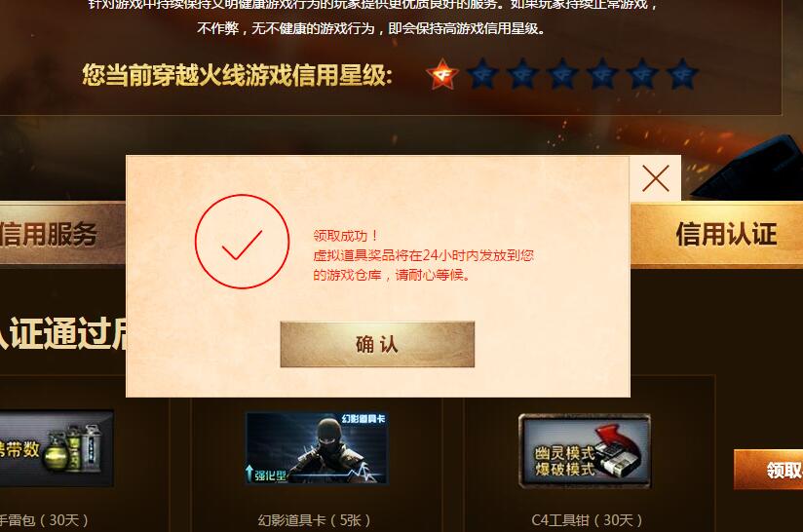Click the orange 领取 claim button
803x532 pixels.
click(768, 470)
